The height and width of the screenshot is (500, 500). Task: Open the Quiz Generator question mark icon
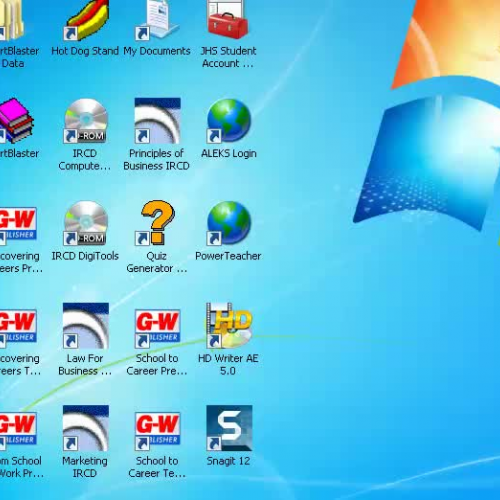click(156, 223)
